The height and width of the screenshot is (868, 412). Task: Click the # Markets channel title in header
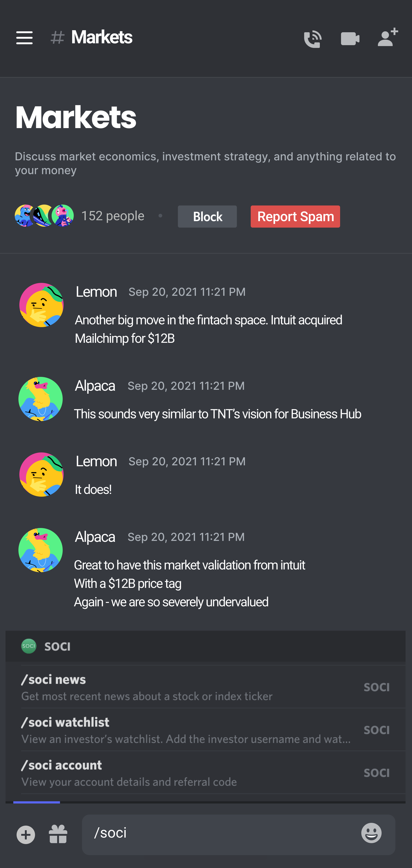[x=91, y=37]
